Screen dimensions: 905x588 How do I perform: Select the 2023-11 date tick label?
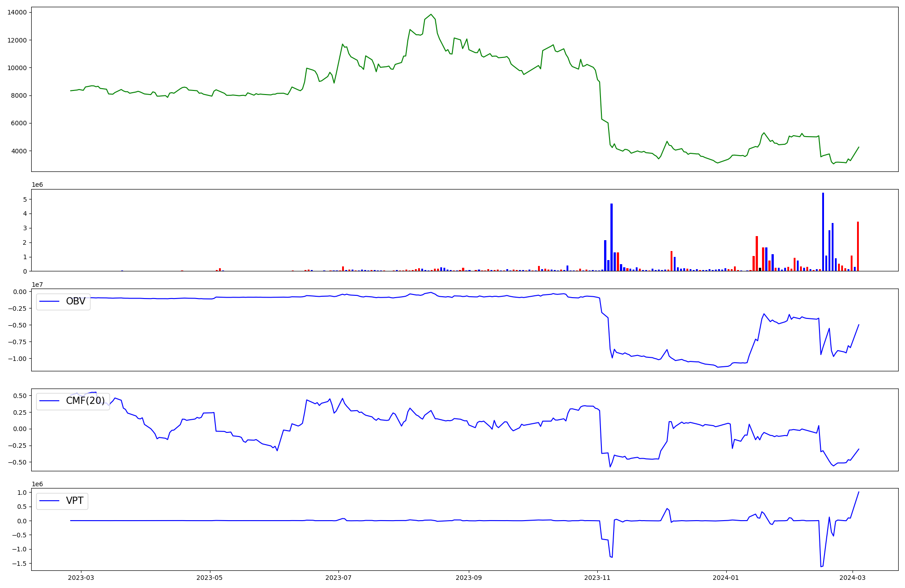[x=597, y=578]
